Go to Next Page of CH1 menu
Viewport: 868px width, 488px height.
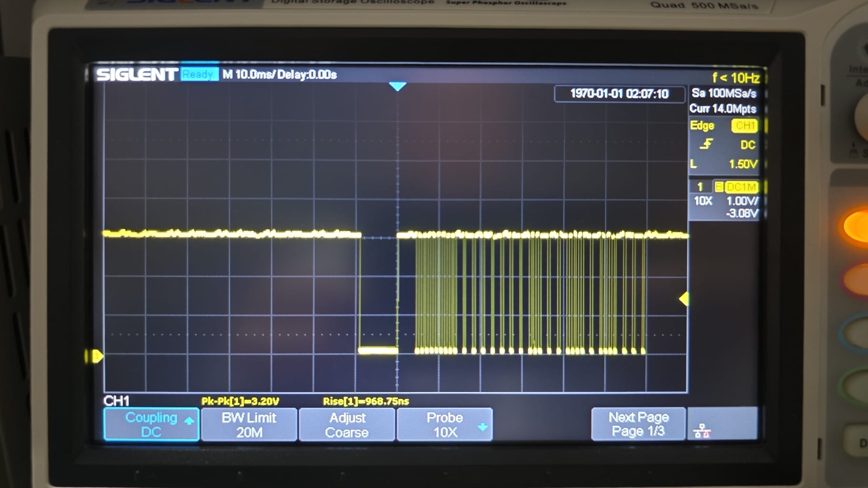pos(638,424)
